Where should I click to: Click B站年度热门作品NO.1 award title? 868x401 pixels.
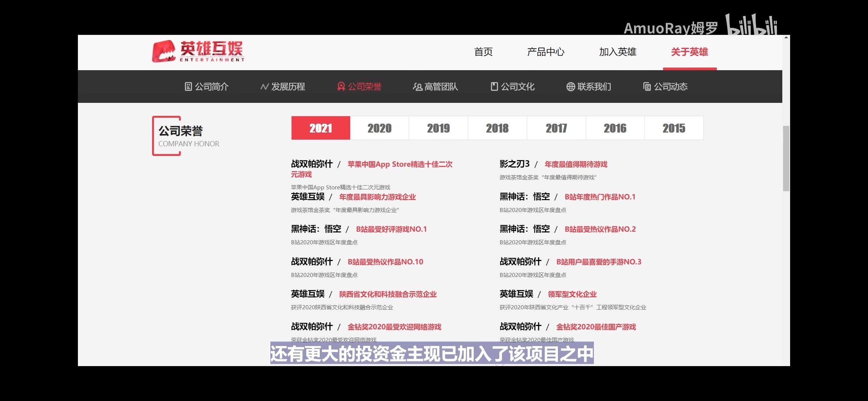click(x=600, y=197)
